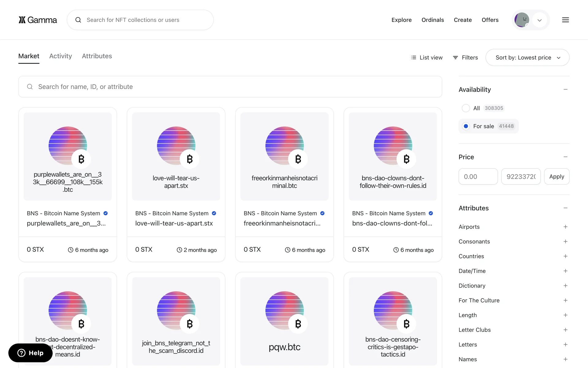
Task: Click the user avatar icon
Action: [x=522, y=20]
